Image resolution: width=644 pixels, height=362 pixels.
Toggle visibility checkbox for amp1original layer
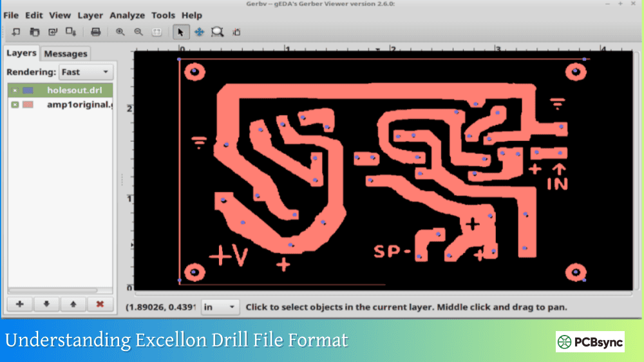tap(15, 104)
